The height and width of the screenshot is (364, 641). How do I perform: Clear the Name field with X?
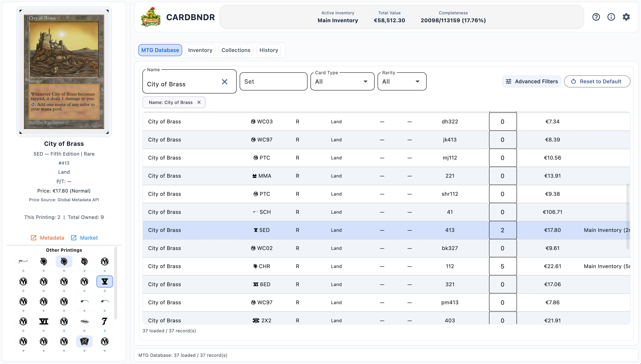pyautogui.click(x=224, y=82)
